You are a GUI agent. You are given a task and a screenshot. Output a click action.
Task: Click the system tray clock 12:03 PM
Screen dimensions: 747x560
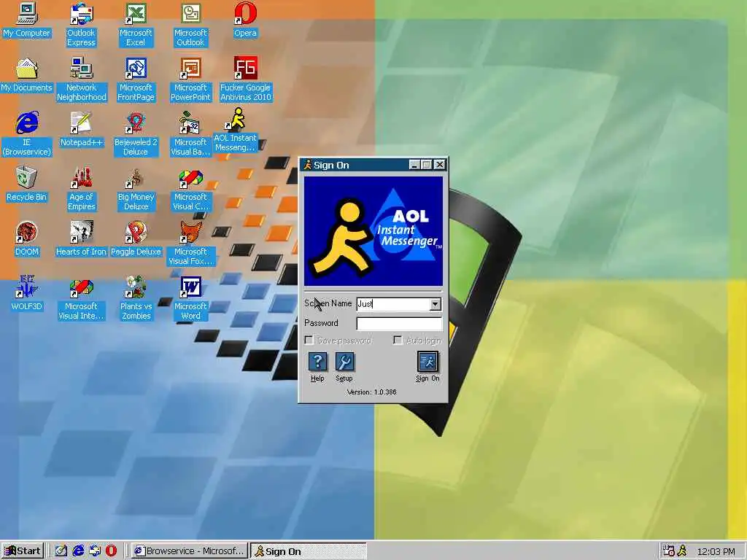(x=716, y=551)
